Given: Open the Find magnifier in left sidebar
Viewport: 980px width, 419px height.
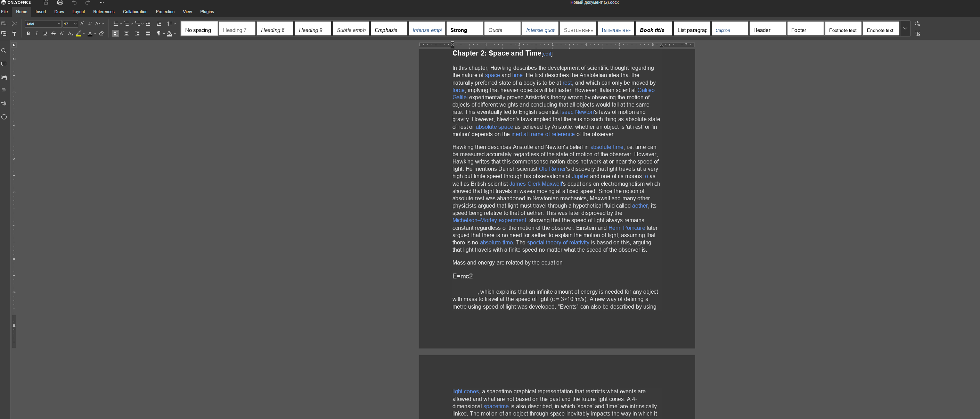Looking at the screenshot, I should click(x=4, y=51).
